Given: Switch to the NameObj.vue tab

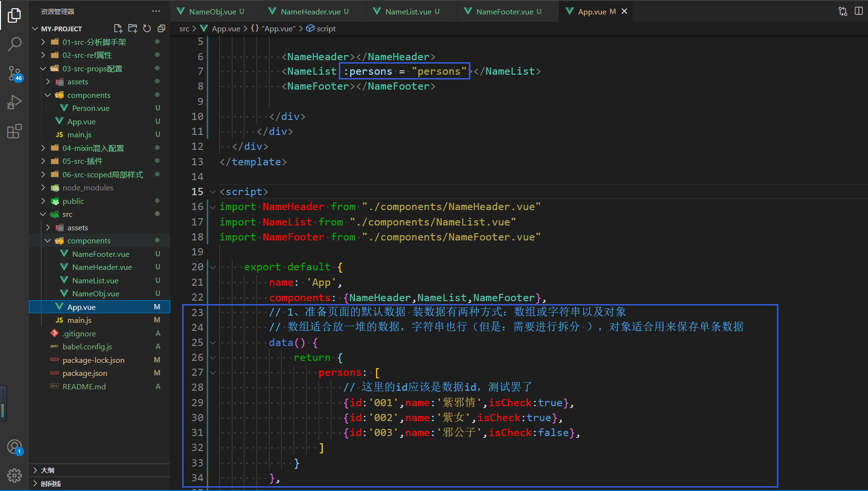Looking at the screenshot, I should 215,11.
